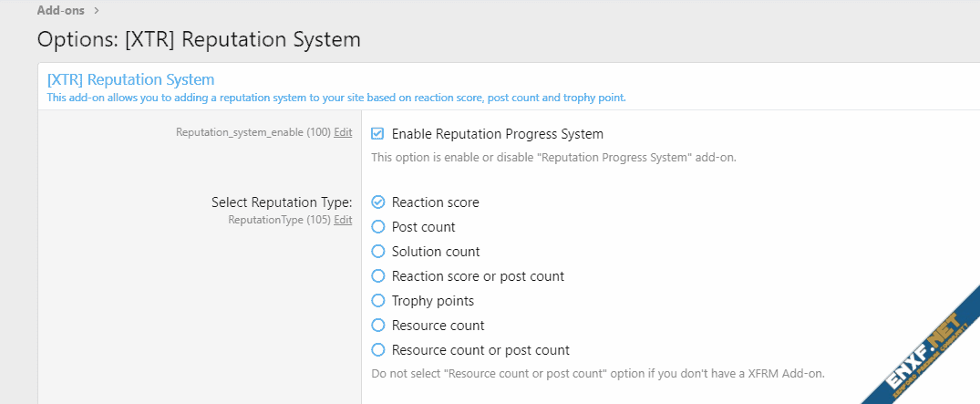This screenshot has width=980, height=404.
Task: Click the Options: [XTR] Reputation System page title
Action: point(199,39)
